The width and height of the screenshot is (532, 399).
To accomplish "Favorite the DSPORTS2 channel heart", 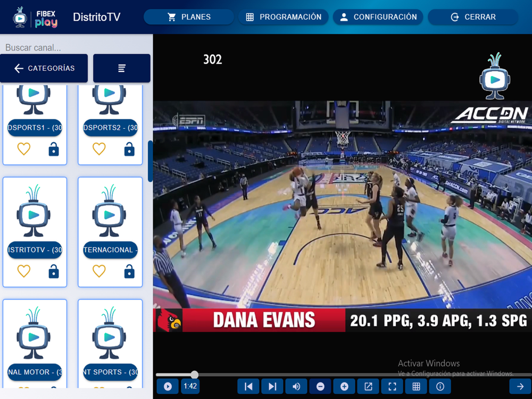I will tap(99, 149).
